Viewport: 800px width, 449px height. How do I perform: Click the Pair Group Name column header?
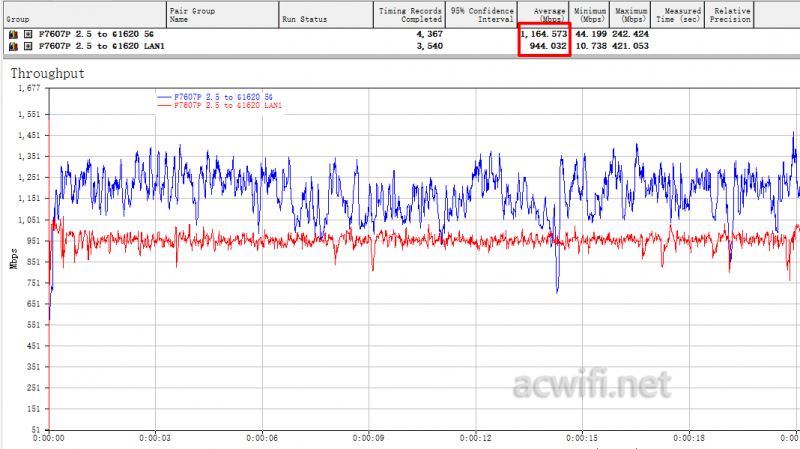tap(223, 15)
